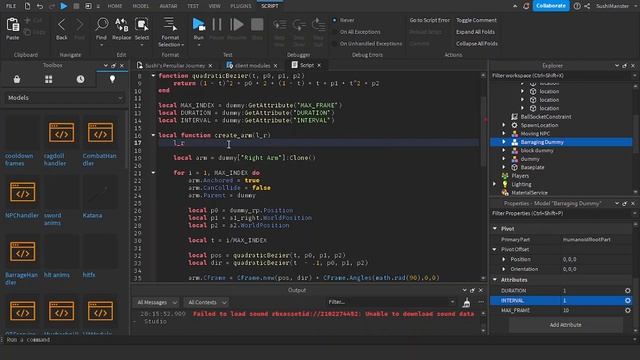The height and width of the screenshot is (360, 640).
Task: Click the Output Filter input field
Action: (391, 302)
